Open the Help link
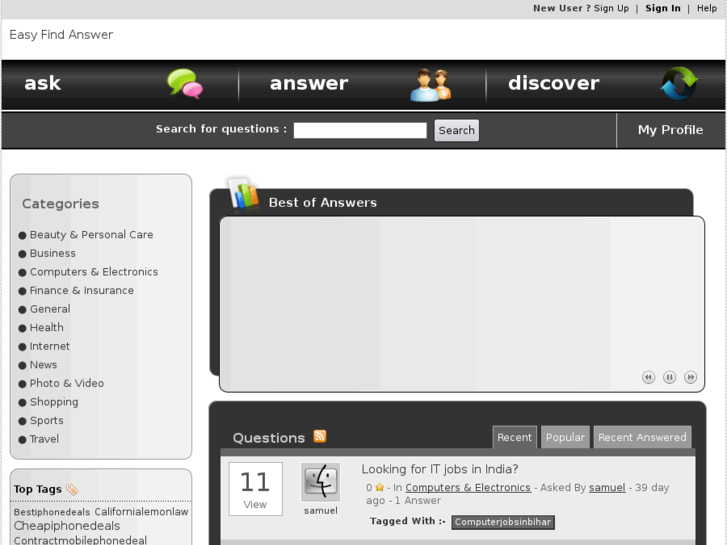This screenshot has height=545, width=727. click(707, 8)
